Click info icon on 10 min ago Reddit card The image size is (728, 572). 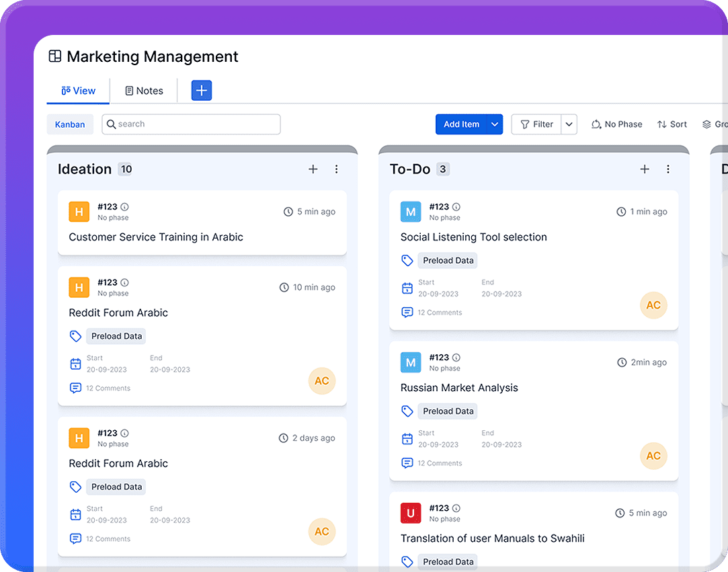coord(125,282)
